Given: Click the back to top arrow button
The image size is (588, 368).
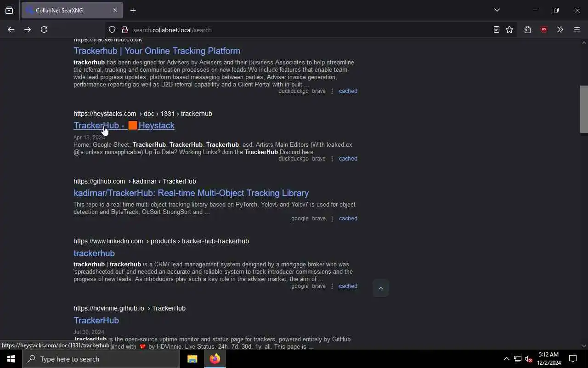Looking at the screenshot, I should click(x=381, y=288).
